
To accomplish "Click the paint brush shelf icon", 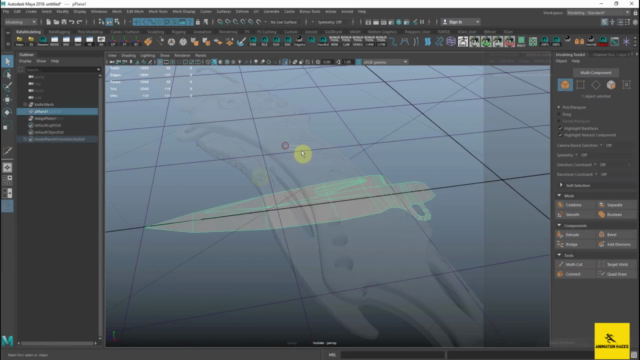I will click(x=241, y=41).
